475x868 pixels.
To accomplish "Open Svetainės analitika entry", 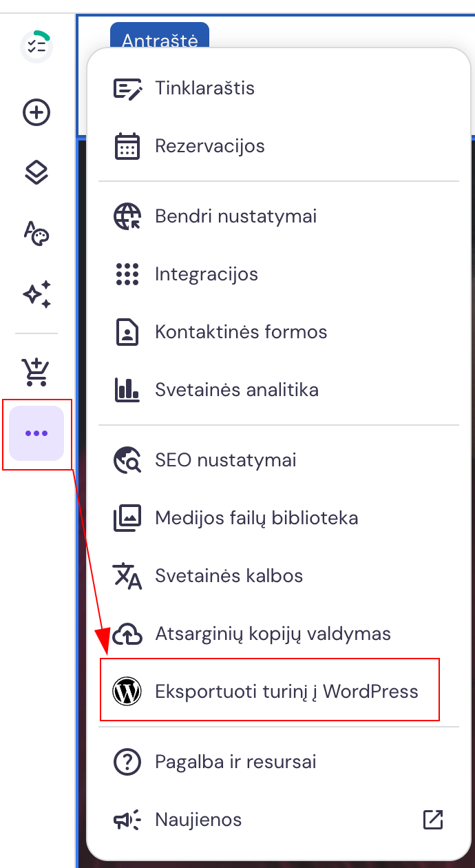I will pos(236,390).
